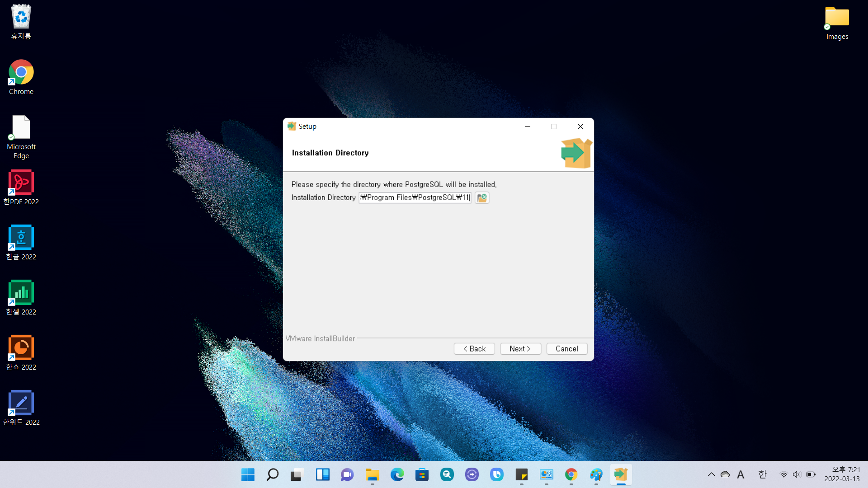Open the clock and date panel
The height and width of the screenshot is (488, 868).
pyautogui.click(x=842, y=474)
